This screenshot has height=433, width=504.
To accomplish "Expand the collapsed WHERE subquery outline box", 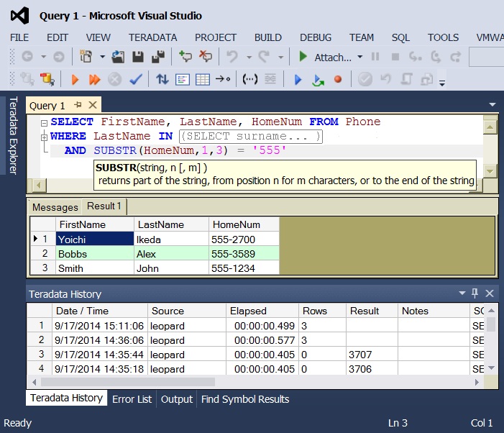I will click(x=44, y=137).
